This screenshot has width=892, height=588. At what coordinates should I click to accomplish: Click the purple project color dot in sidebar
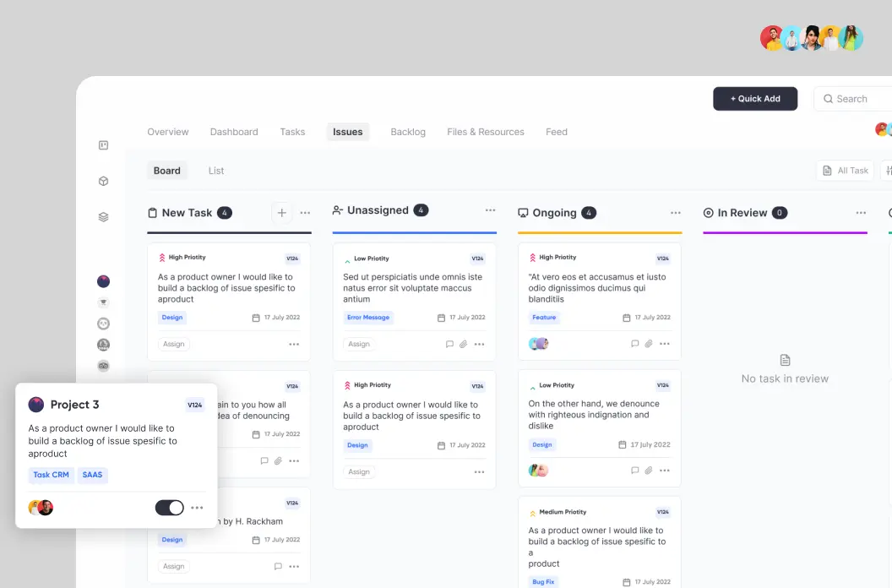[103, 281]
